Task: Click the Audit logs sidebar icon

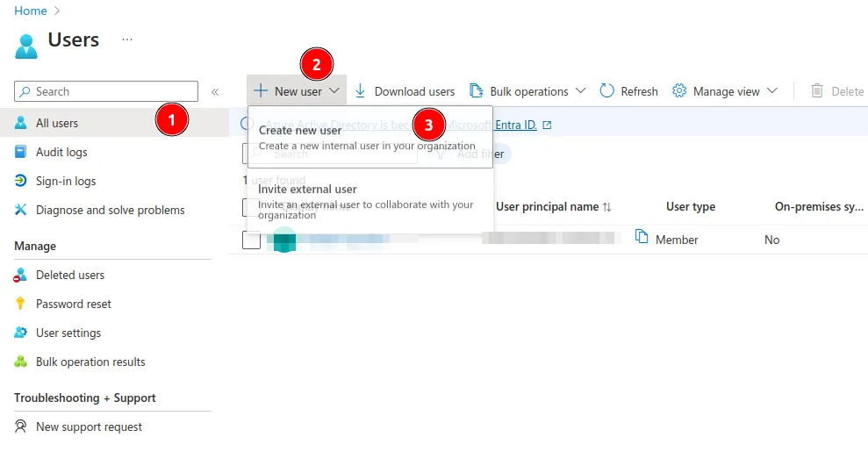Action: point(21,152)
